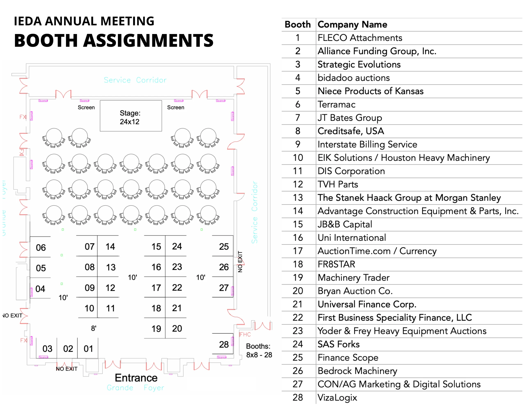Select booth 18 on the floor plan

tap(156, 308)
